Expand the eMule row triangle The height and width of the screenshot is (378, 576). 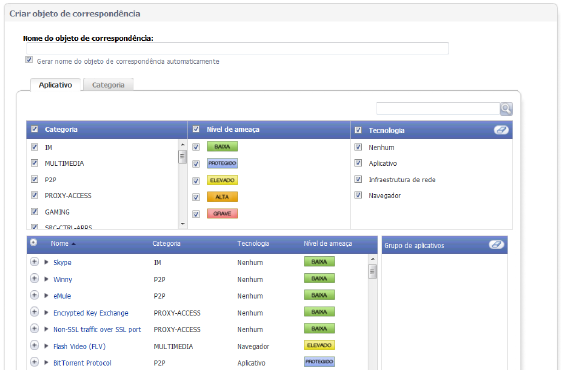[x=46, y=295]
